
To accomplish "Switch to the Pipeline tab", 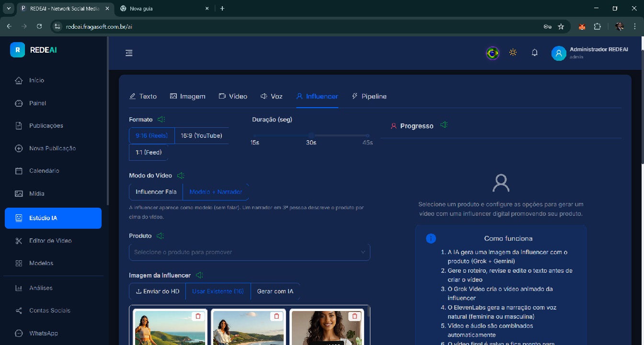I will point(369,96).
